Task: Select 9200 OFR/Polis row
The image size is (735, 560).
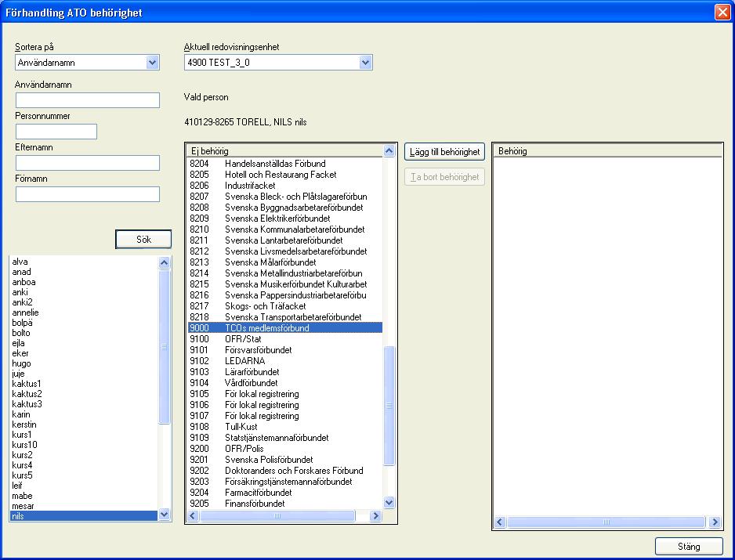Action: pos(285,449)
